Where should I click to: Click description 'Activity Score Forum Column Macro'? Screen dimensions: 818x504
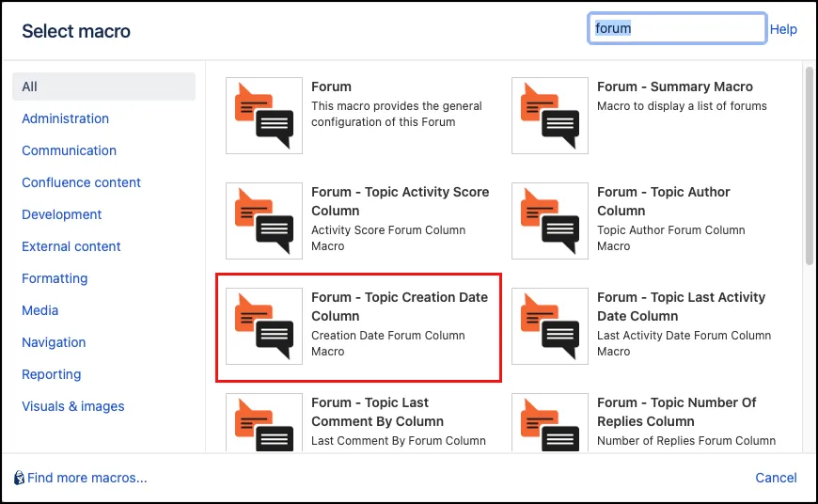[388, 238]
